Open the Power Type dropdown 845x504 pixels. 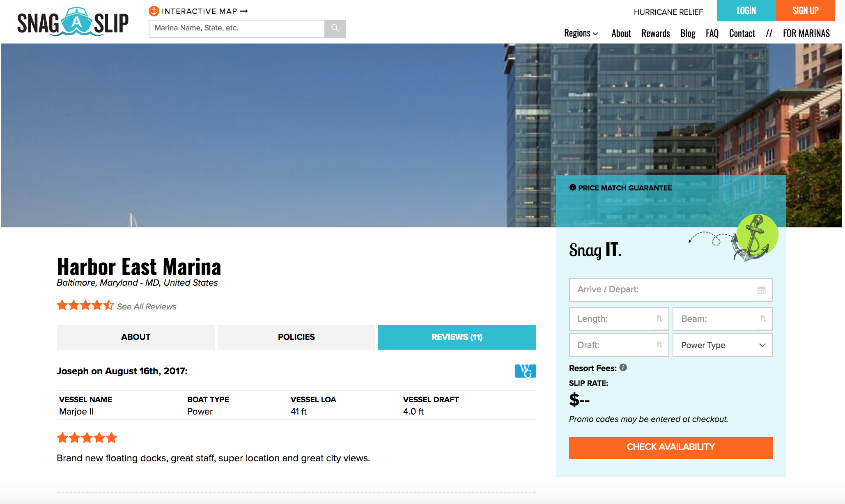pos(723,345)
